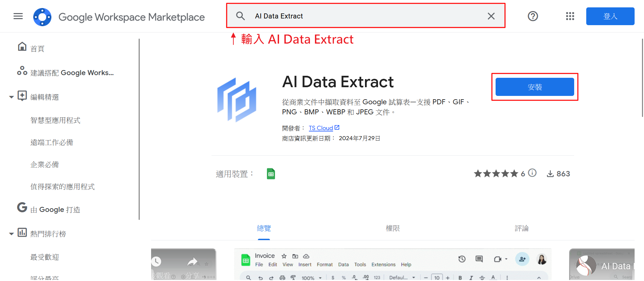Open the main hamburger menu
The height and width of the screenshot is (281, 644).
(x=18, y=16)
